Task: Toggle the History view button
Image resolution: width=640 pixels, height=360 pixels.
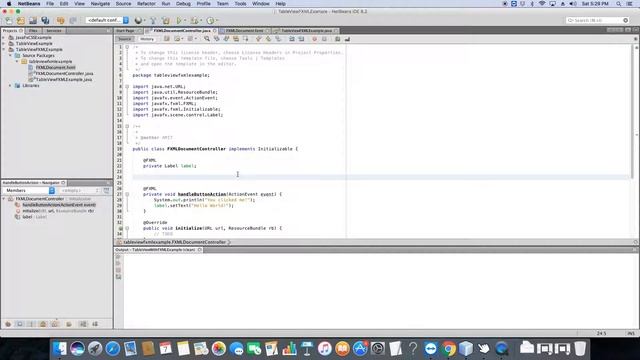Action: (147, 39)
